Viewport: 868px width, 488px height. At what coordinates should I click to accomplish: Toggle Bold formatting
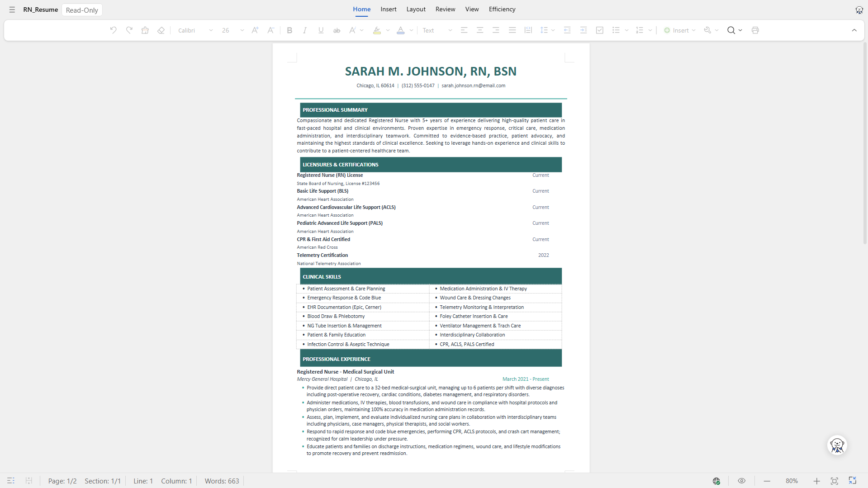pyautogui.click(x=289, y=30)
